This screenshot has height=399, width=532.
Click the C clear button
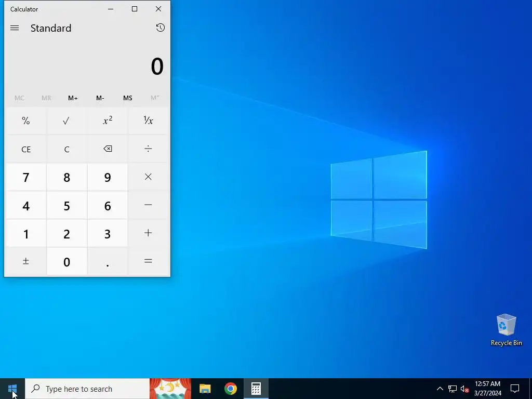click(66, 149)
